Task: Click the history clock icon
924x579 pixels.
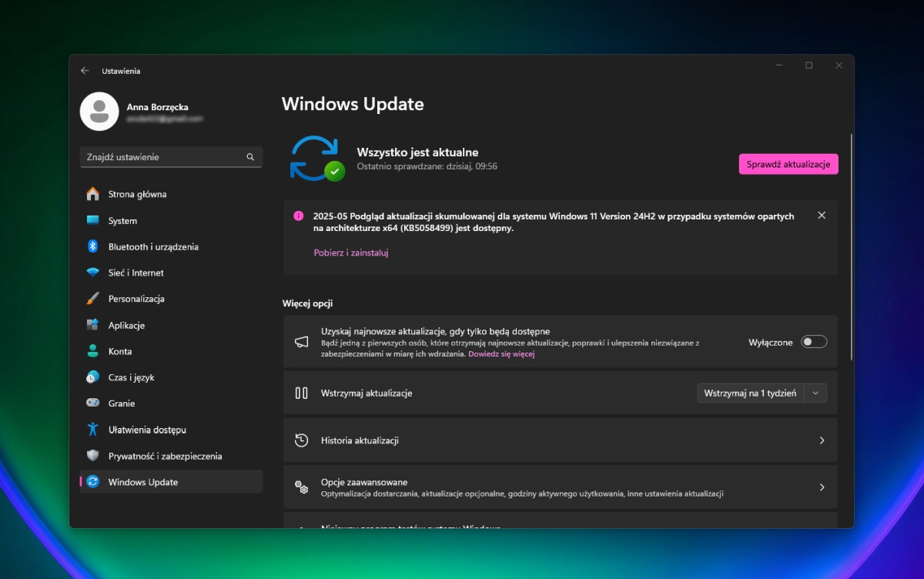Action: (x=302, y=440)
